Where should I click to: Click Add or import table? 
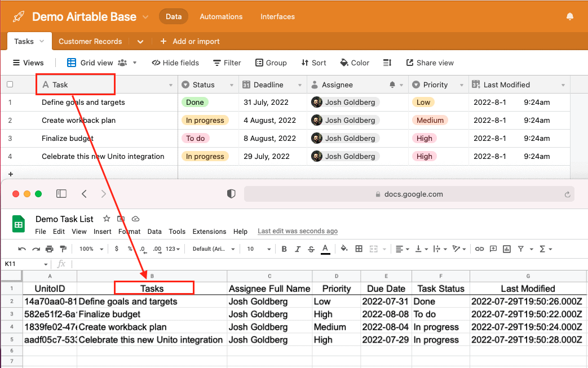tap(190, 41)
